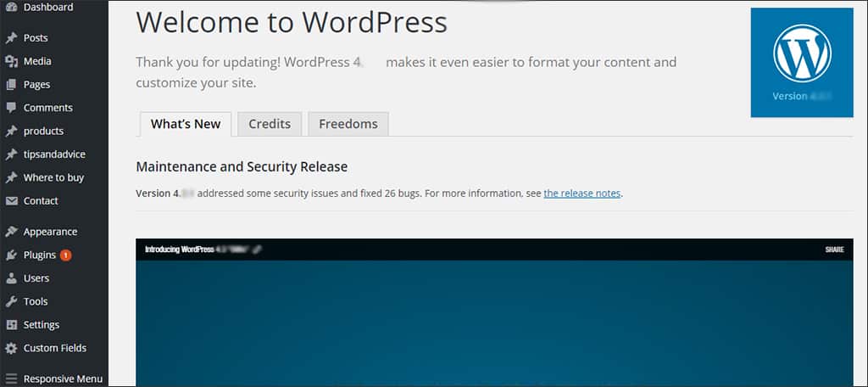Switch to the Credits tab
Viewport: 868px width, 387px height.
(x=270, y=124)
